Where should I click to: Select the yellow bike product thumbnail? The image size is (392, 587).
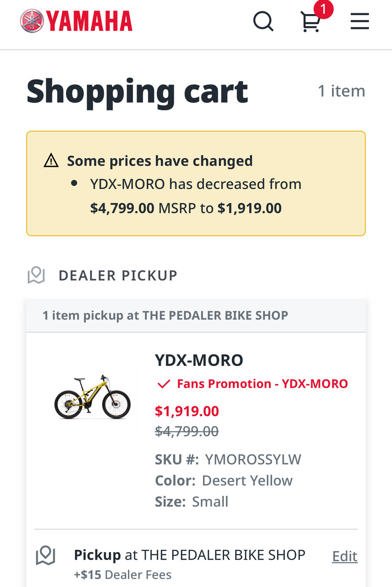click(x=92, y=397)
